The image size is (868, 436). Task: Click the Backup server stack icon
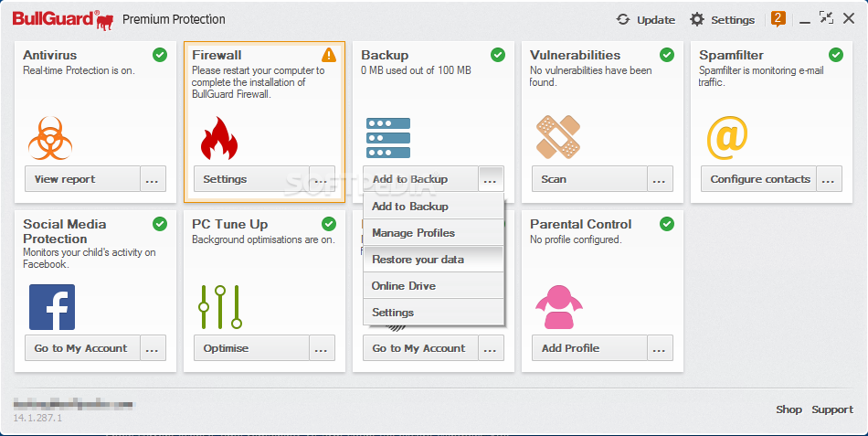point(388,138)
